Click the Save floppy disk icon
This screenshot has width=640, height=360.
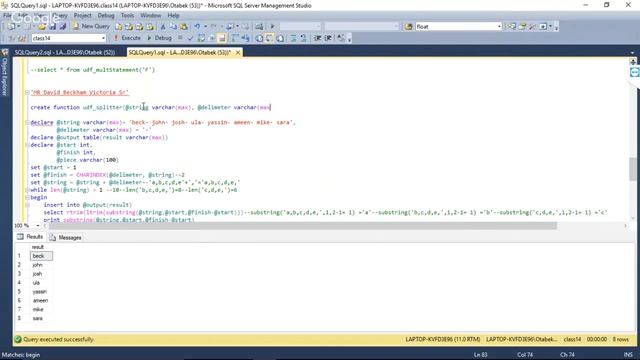point(53,27)
